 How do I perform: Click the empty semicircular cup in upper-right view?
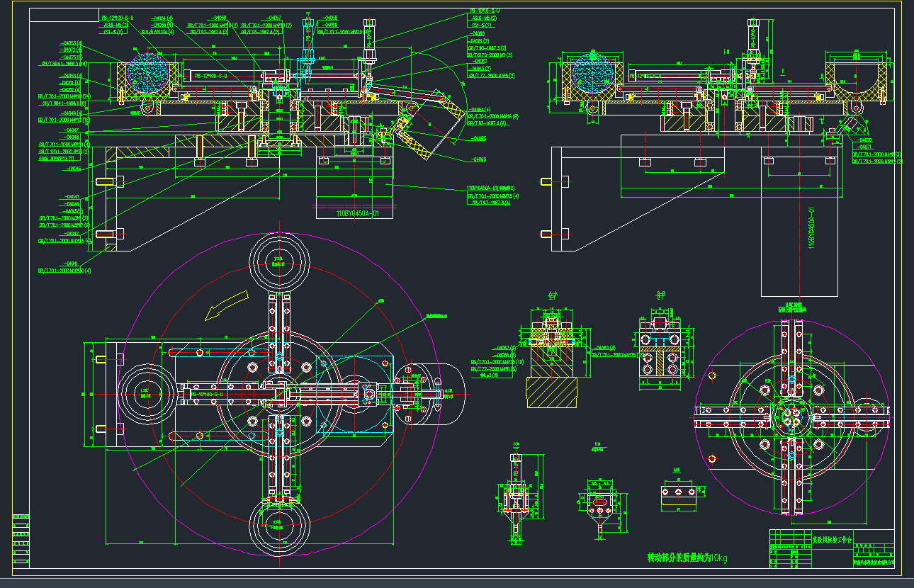[x=857, y=79]
